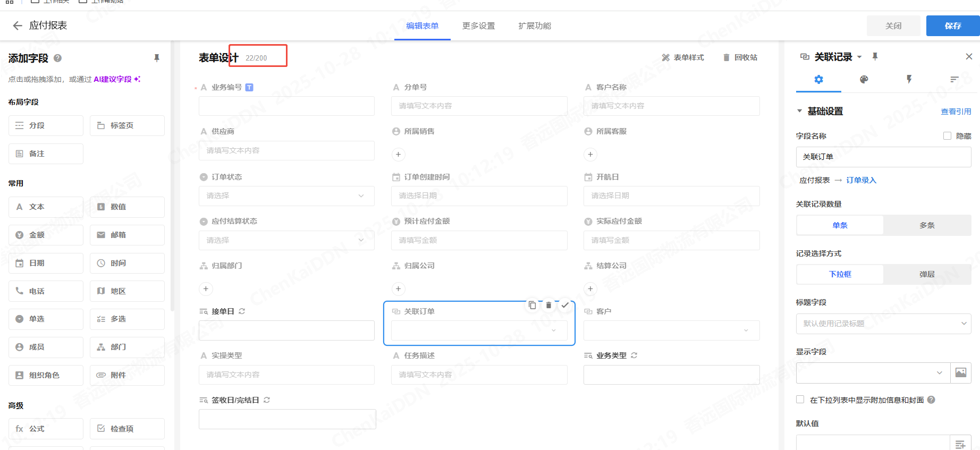Enable 在下拉列表中显示附加信息和封面 checkbox
This screenshot has width=980, height=450.
(800, 400)
